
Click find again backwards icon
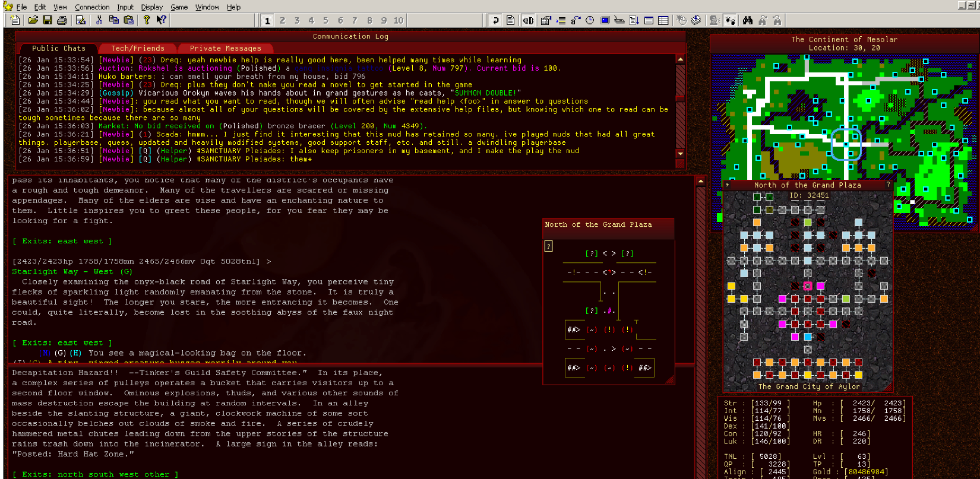tap(763, 20)
